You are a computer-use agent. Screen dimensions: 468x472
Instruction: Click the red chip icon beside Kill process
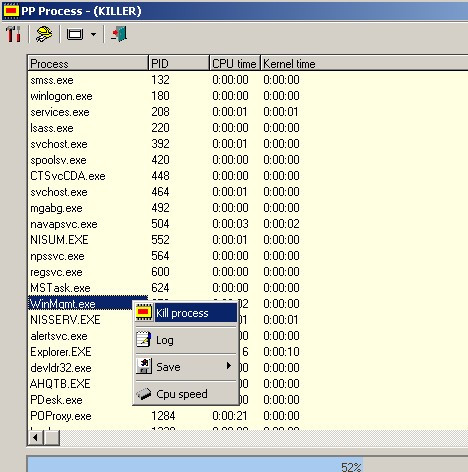pyautogui.click(x=144, y=313)
